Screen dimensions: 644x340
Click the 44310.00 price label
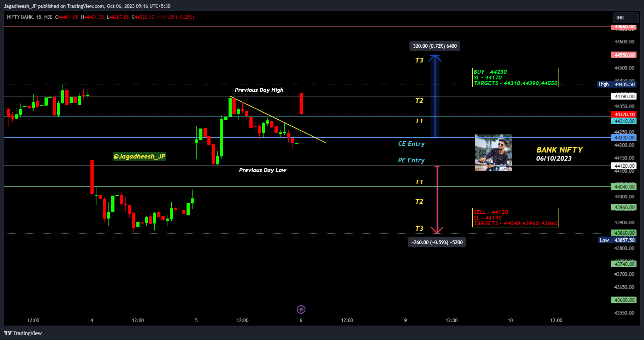point(624,121)
